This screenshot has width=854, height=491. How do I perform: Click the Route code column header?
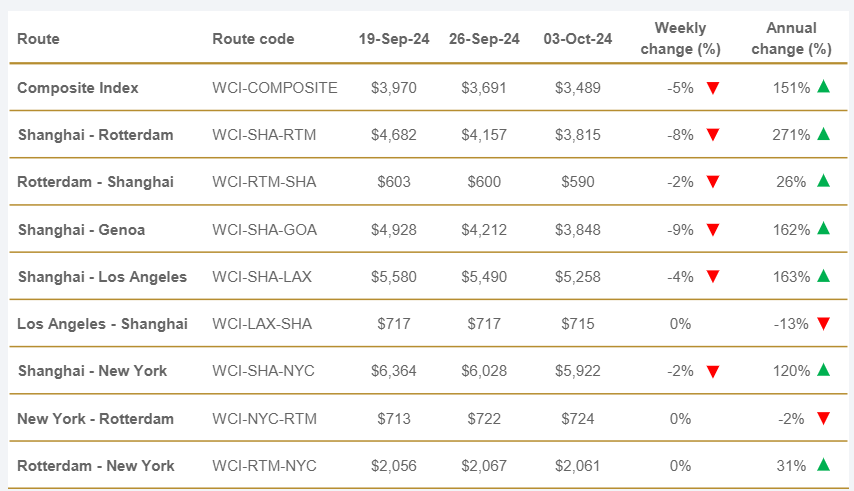[x=253, y=39]
